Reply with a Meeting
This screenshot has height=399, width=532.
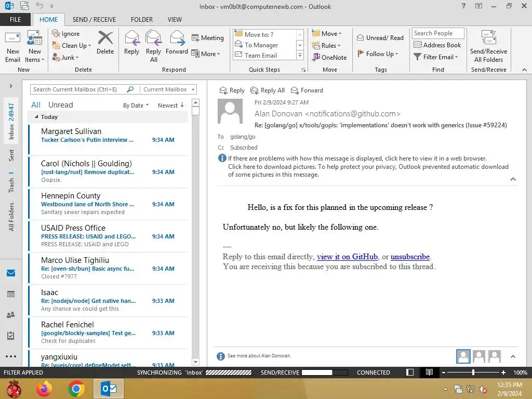(208, 37)
